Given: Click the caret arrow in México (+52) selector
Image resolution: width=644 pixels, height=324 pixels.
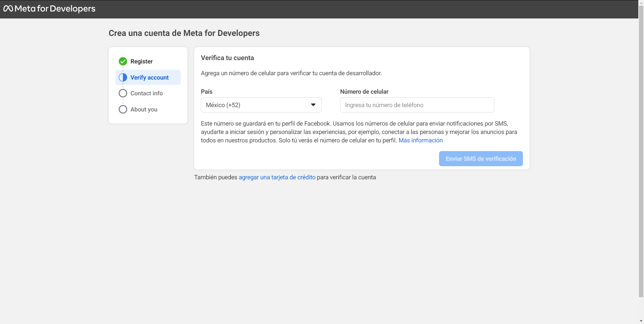Looking at the screenshot, I should tap(313, 105).
